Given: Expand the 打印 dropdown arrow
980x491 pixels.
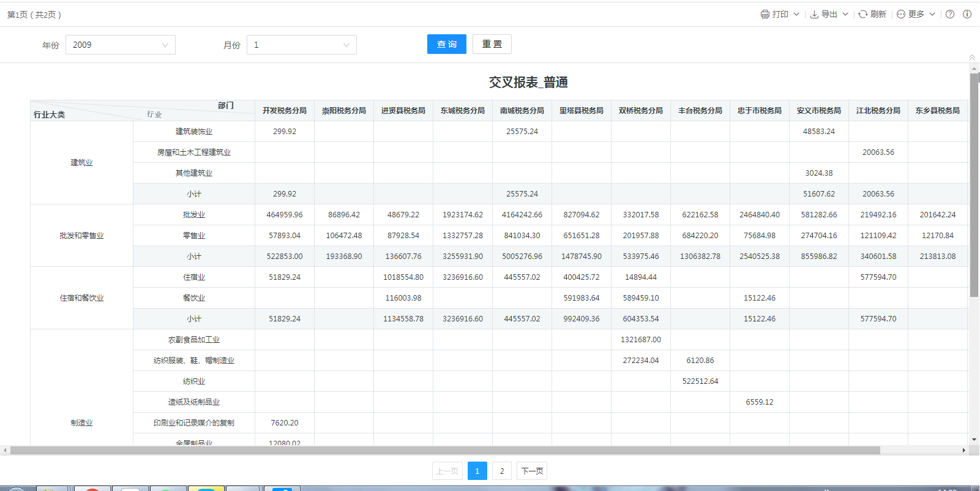Looking at the screenshot, I should click(x=796, y=14).
